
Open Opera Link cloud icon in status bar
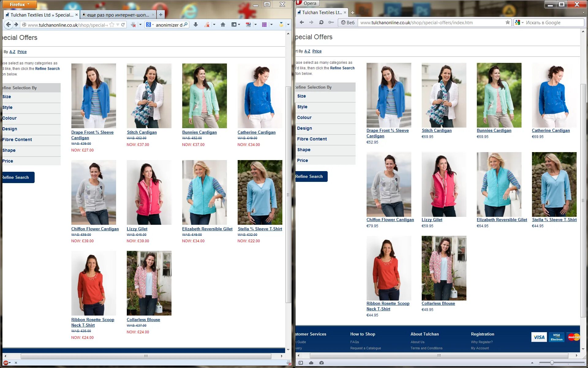click(x=311, y=363)
